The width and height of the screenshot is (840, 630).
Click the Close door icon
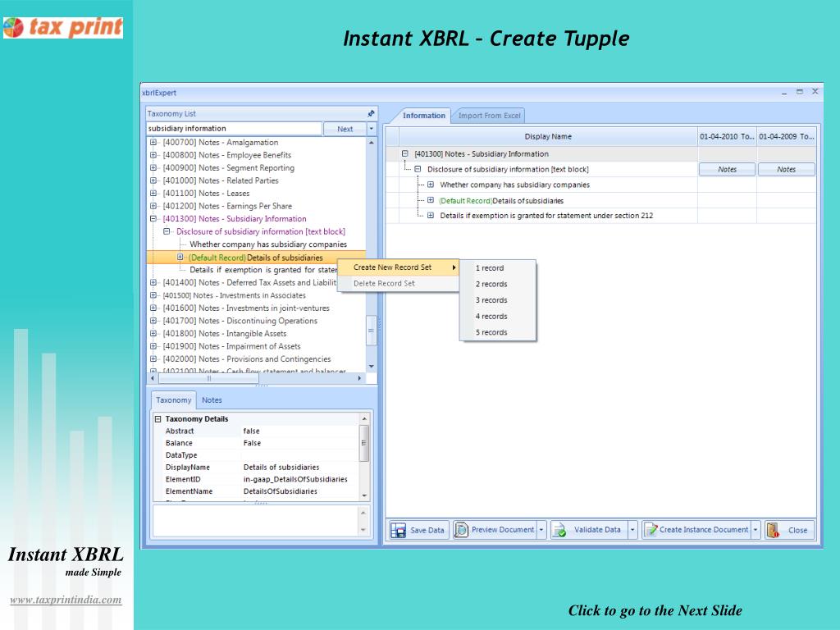pos(773,530)
